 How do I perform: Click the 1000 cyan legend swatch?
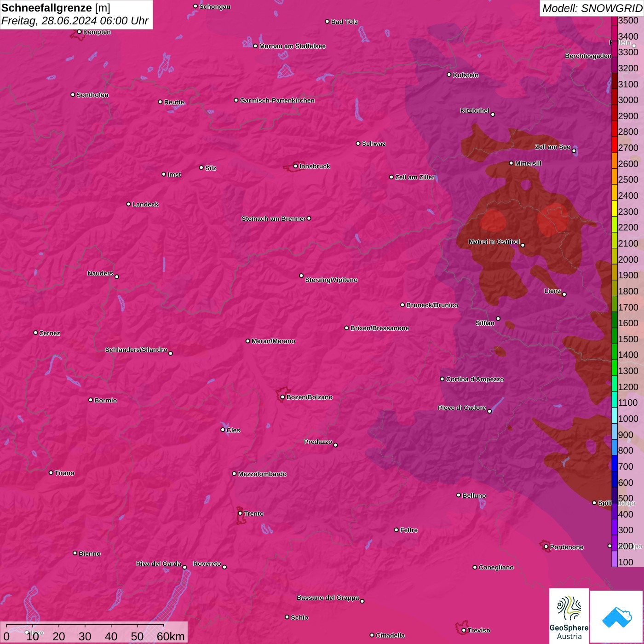tap(615, 415)
